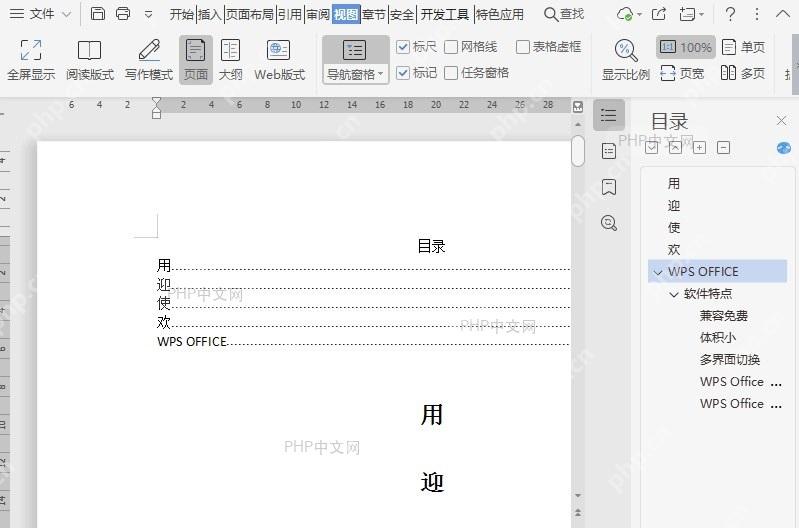Choose 单页 single page display
Image resolution: width=799 pixels, height=528 pixels.
[743, 47]
